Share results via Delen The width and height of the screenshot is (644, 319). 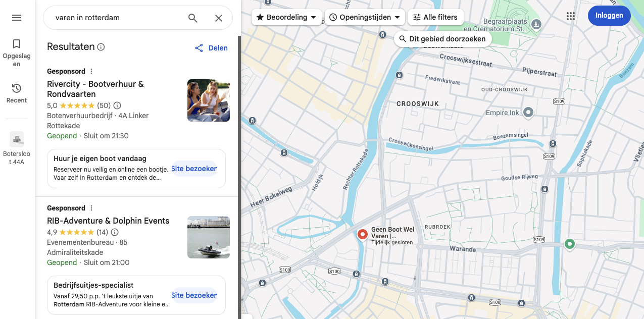click(211, 48)
